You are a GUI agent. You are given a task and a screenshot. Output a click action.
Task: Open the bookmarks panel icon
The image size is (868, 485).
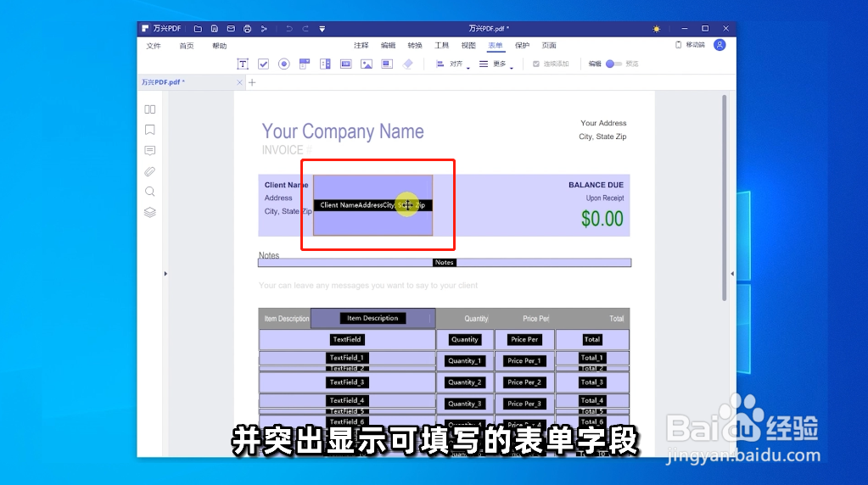(150, 130)
